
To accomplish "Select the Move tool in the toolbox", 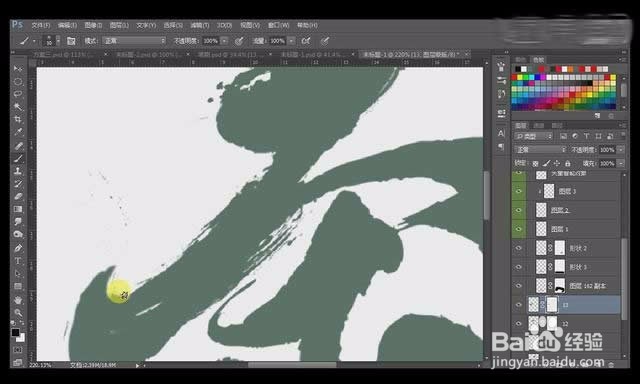I will (18, 68).
